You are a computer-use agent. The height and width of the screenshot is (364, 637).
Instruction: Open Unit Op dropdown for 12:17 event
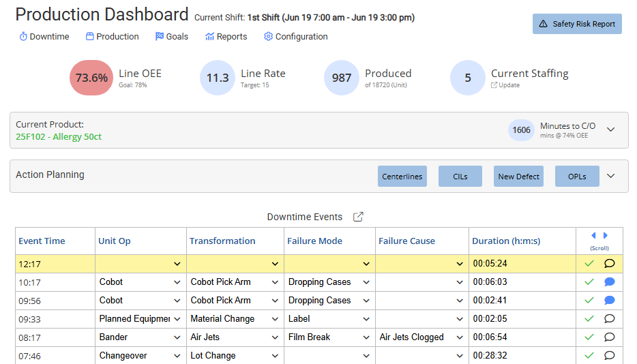click(x=140, y=264)
